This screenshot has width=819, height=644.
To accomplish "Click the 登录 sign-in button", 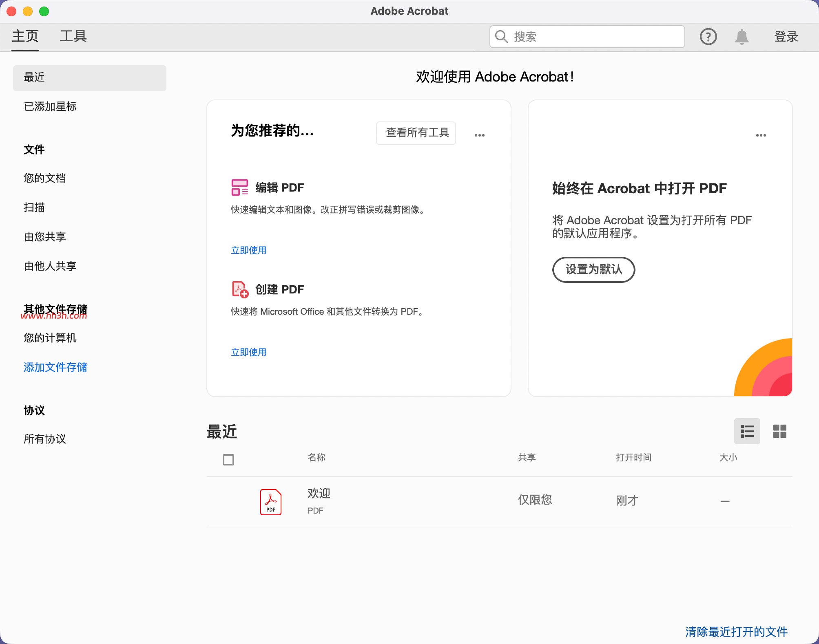I will [x=786, y=37].
